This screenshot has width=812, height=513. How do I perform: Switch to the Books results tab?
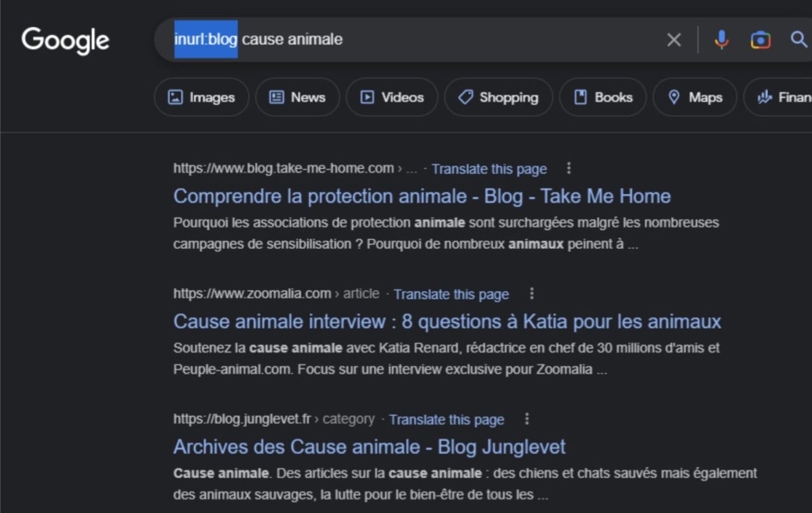click(x=603, y=97)
